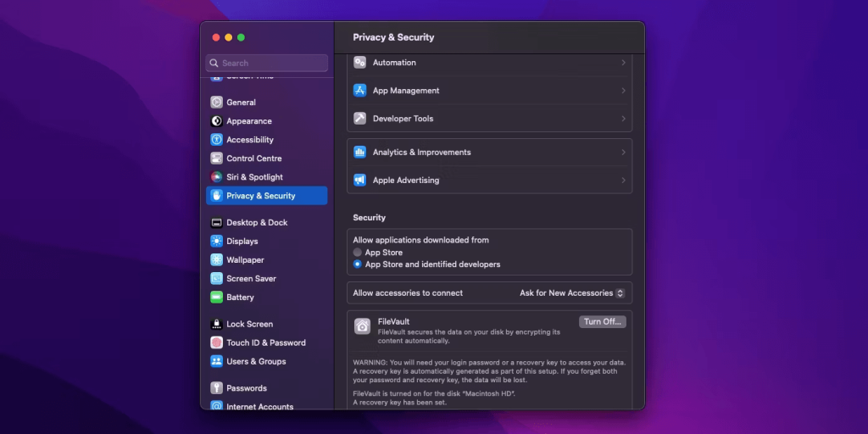Click the Privacy & Security hand icon
The width and height of the screenshot is (868, 434).
[x=216, y=196]
